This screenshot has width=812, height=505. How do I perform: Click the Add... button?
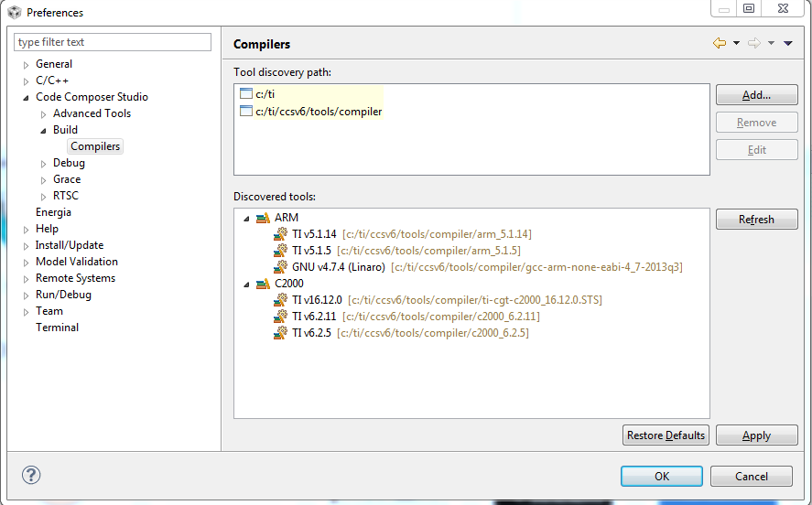pos(756,95)
